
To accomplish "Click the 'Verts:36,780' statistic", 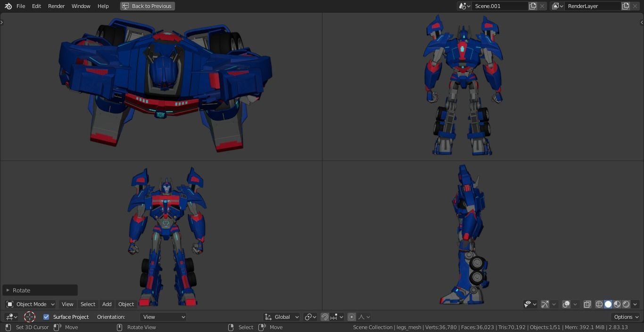I will [x=441, y=327].
